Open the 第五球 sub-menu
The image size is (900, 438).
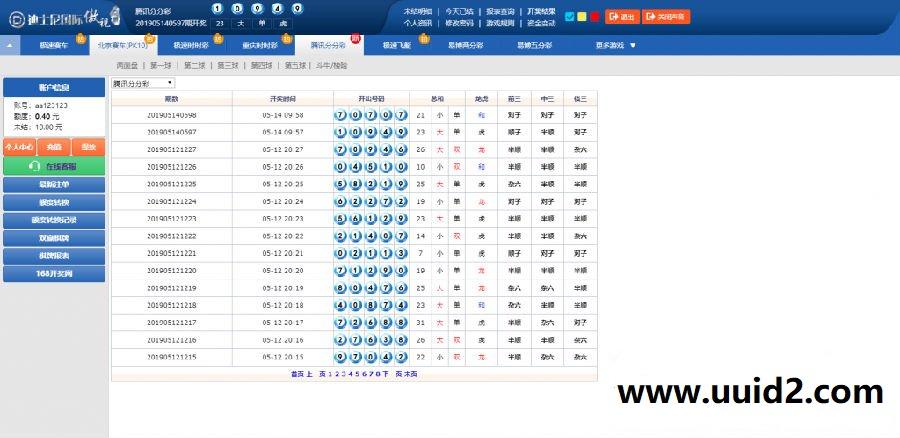click(x=295, y=65)
